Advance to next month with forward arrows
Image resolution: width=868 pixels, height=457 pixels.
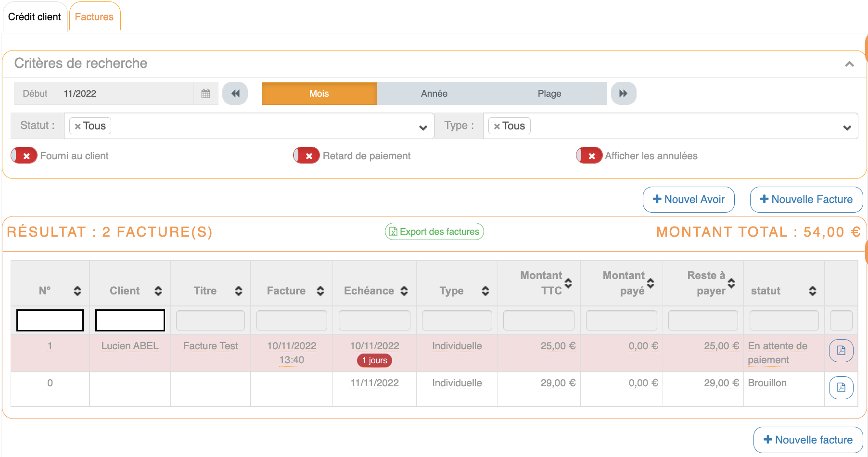(x=623, y=93)
